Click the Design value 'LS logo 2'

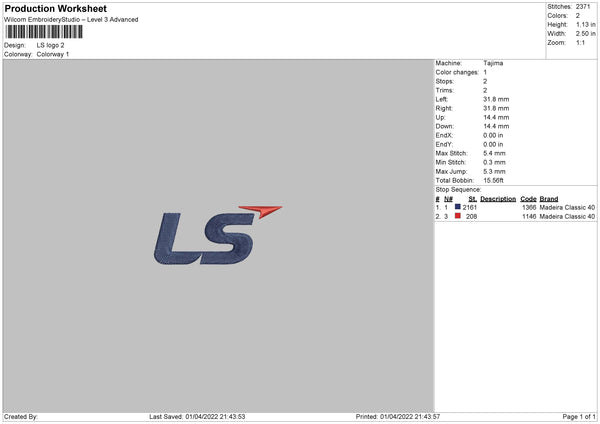point(51,45)
